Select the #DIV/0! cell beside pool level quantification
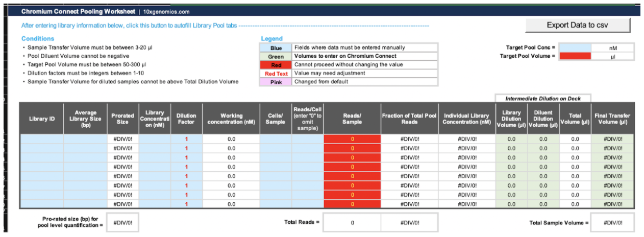This screenshot has width=644, height=237. [x=123, y=223]
